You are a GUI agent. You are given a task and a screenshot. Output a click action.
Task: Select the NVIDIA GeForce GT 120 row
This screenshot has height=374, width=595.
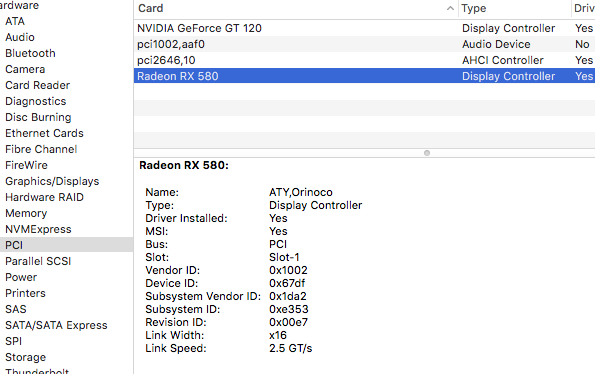tap(364, 28)
